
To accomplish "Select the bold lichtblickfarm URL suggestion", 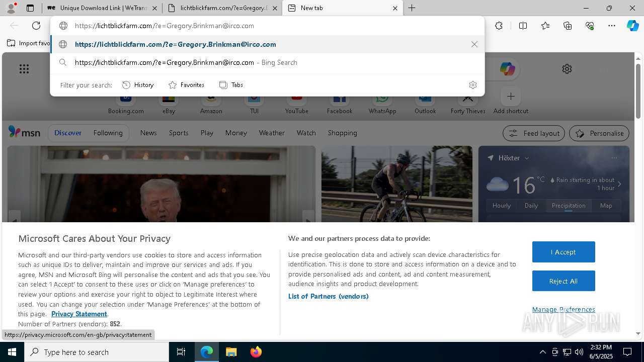I will coord(267,44).
